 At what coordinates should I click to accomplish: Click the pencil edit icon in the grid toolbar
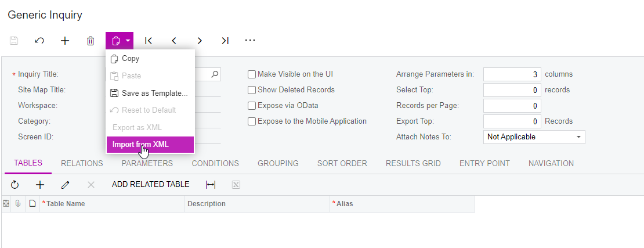coord(65,185)
